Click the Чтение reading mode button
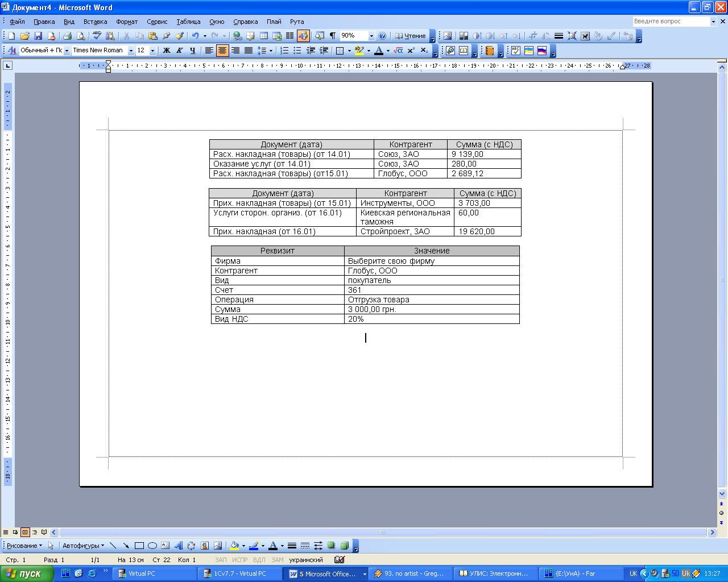The width and height of the screenshot is (728, 582). point(410,36)
